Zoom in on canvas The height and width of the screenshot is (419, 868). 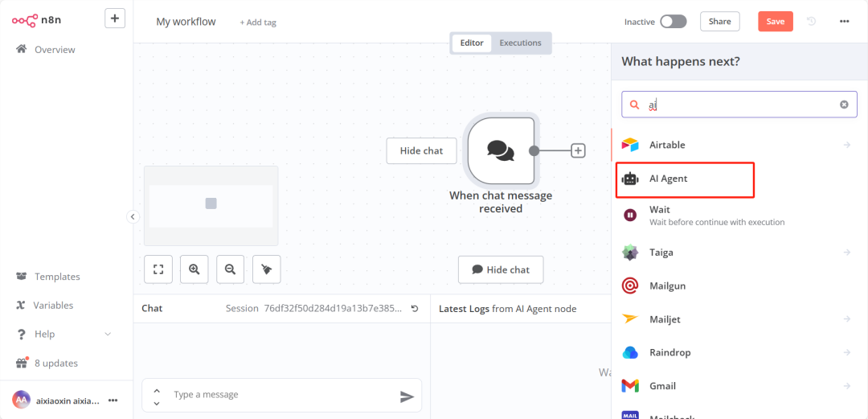(194, 269)
